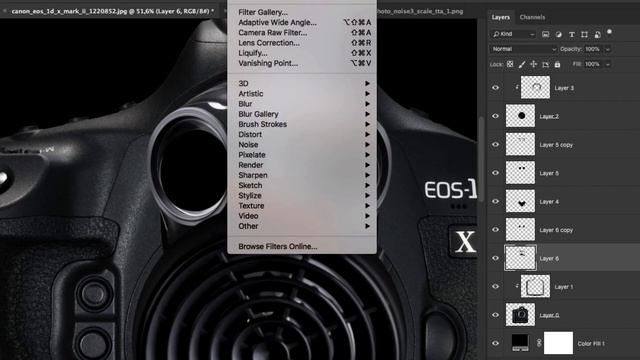Toggle visibility of Layer 1
Screen dimensions: 640x360
pos(496,286)
